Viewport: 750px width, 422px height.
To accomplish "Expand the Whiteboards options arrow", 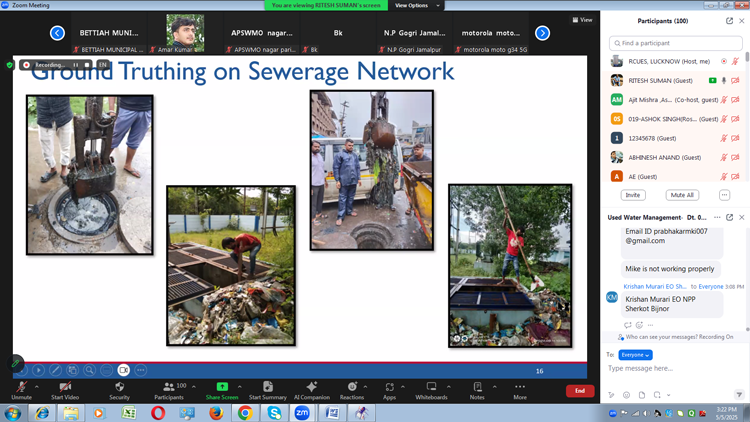I will pyautogui.click(x=449, y=387).
